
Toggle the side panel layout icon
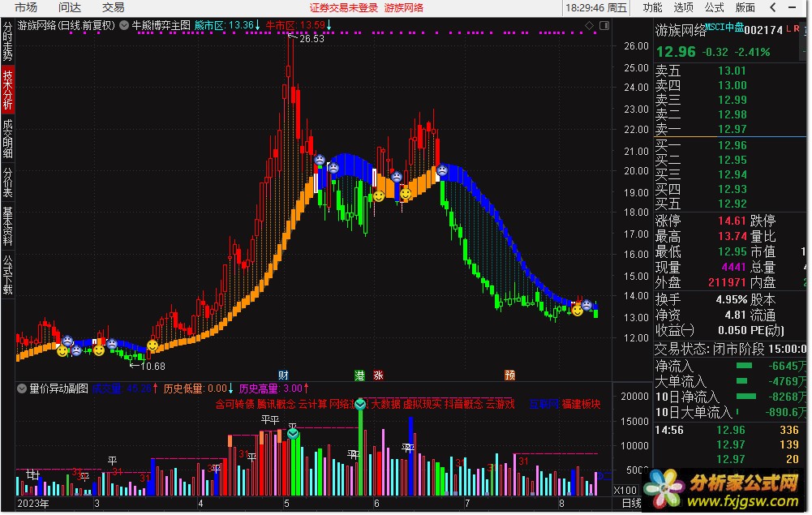[604, 25]
